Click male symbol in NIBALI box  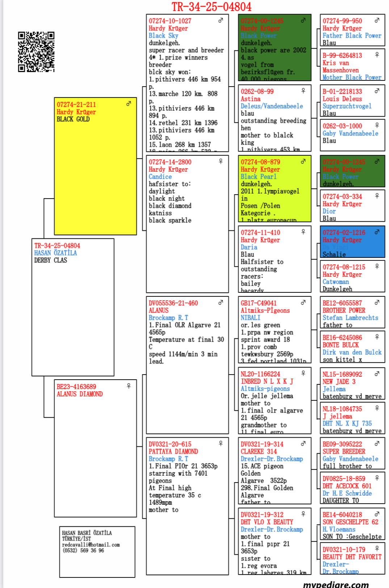pyautogui.click(x=303, y=303)
